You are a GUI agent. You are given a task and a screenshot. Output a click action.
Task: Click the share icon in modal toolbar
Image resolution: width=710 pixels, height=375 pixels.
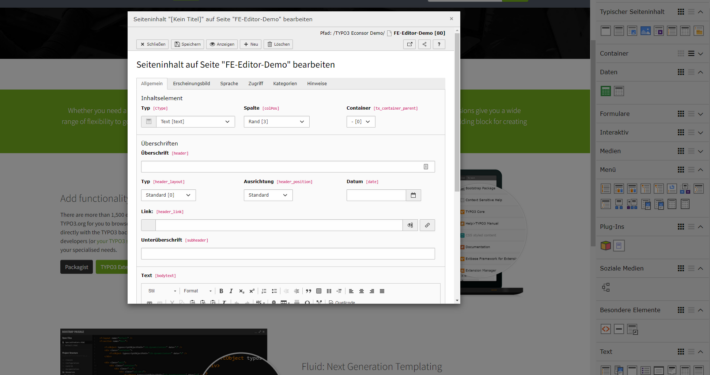(x=424, y=44)
